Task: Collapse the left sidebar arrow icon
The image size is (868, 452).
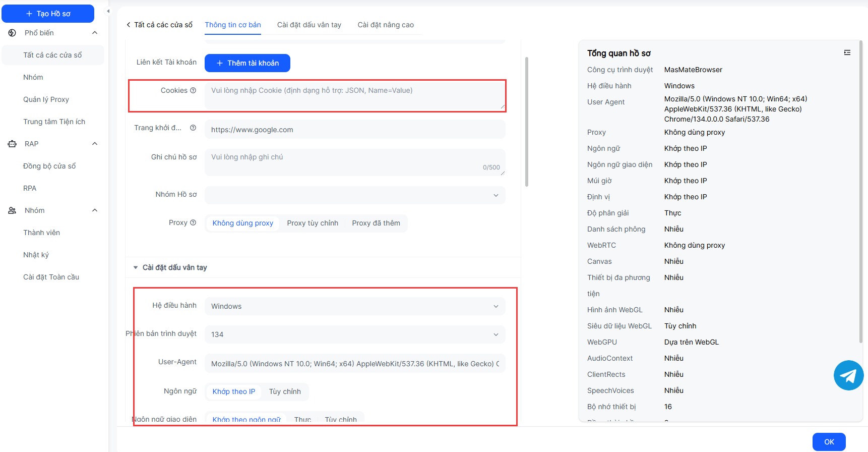Action: pyautogui.click(x=108, y=11)
